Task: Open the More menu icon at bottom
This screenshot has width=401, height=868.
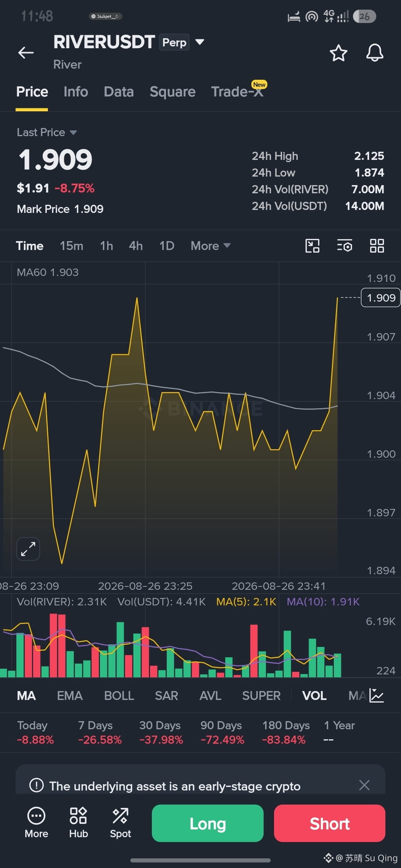Action: point(36,823)
